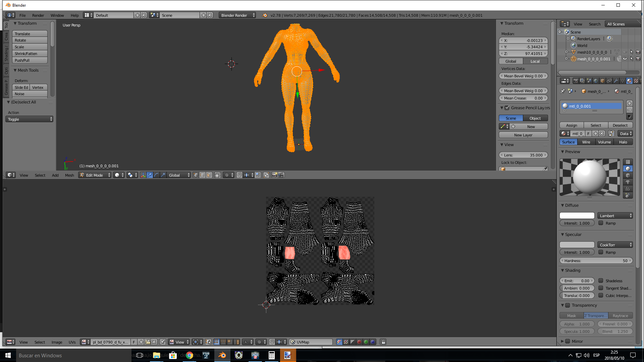Click the New Layer button

[523, 135]
